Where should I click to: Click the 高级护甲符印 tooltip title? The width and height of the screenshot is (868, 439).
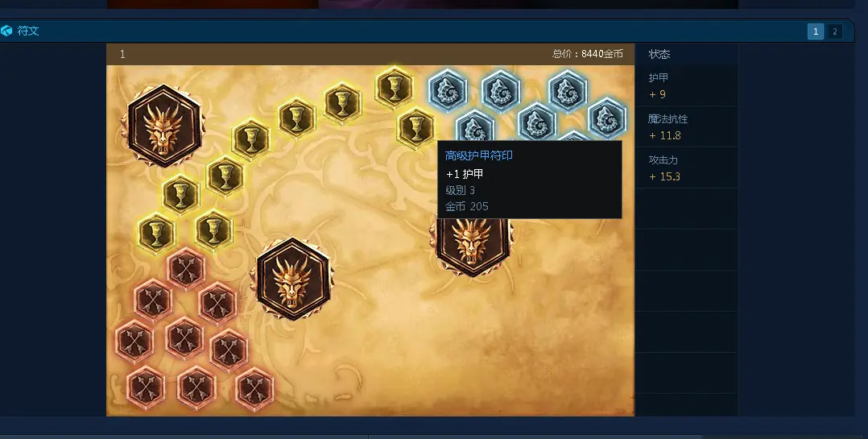[x=479, y=155]
